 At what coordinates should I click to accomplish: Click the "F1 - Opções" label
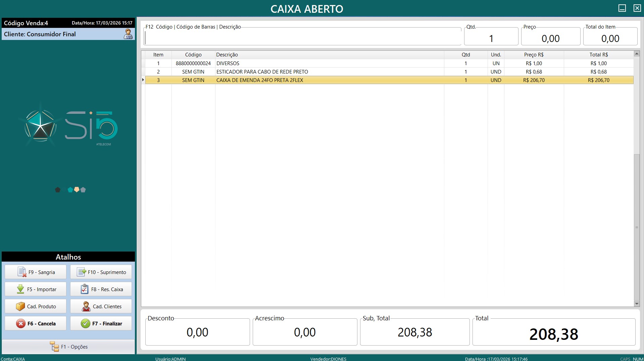[x=74, y=347]
